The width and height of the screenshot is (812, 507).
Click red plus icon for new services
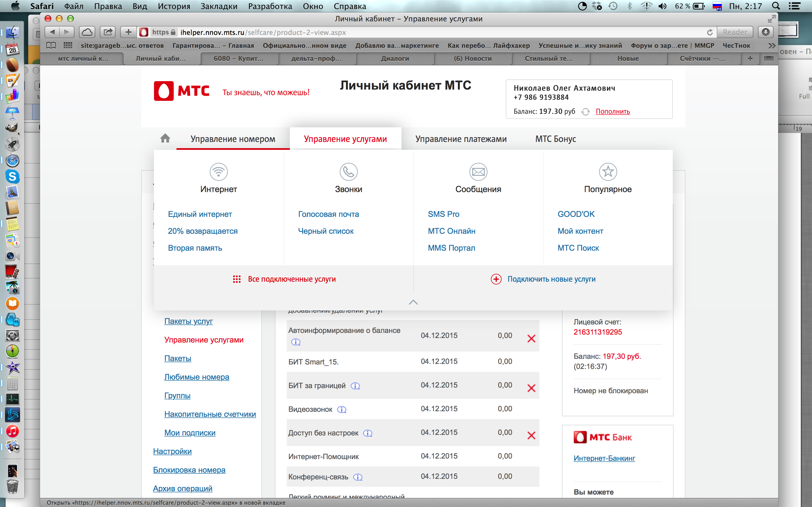pos(496,279)
